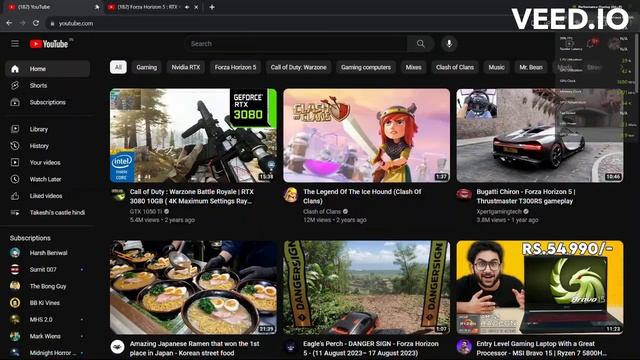Viewport: 640px width, 360px height.
Task: Select the Music filter chip
Action: coord(496,67)
